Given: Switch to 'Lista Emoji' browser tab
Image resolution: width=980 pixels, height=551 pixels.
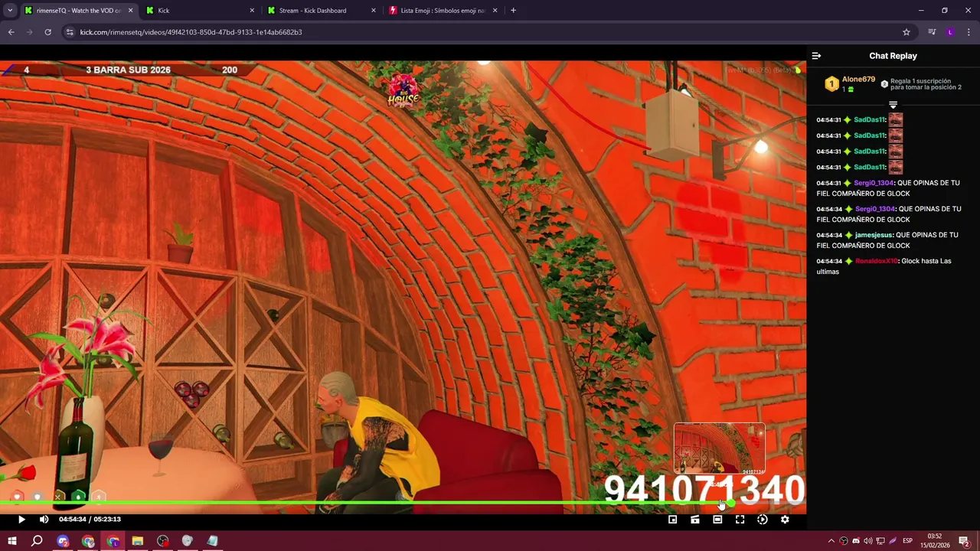Looking at the screenshot, I should pos(443,11).
